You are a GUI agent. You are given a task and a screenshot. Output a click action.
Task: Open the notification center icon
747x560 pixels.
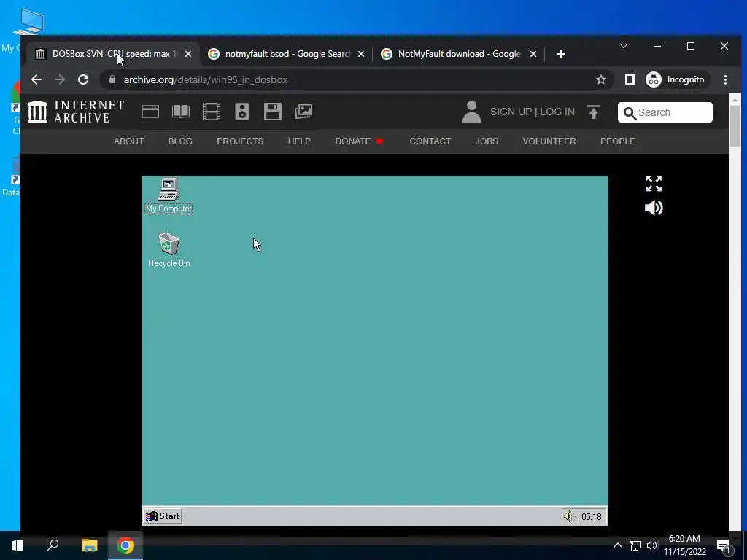724,546
